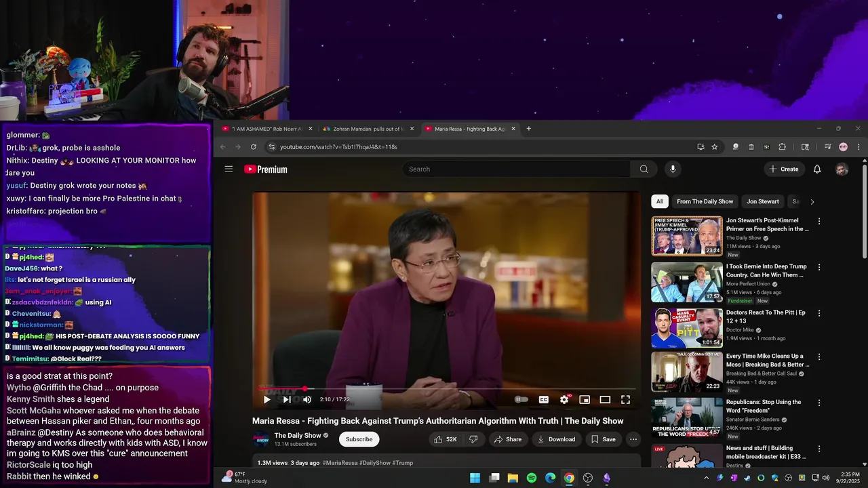The image size is (868, 488).
Task: Open the system volume tray icon
Action: 825,478
